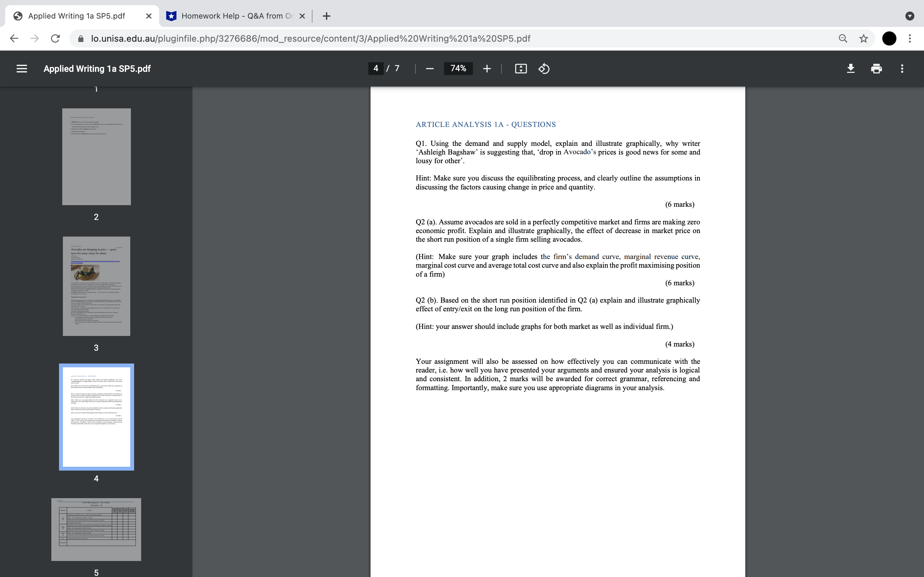Image resolution: width=924 pixels, height=577 pixels.
Task: Download the PDF file
Action: (851, 69)
